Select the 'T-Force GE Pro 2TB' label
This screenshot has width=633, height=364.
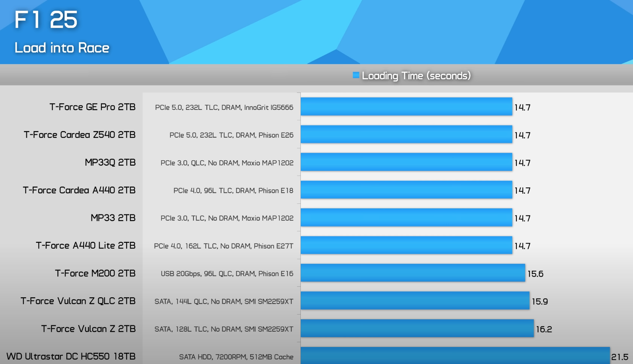[93, 107]
